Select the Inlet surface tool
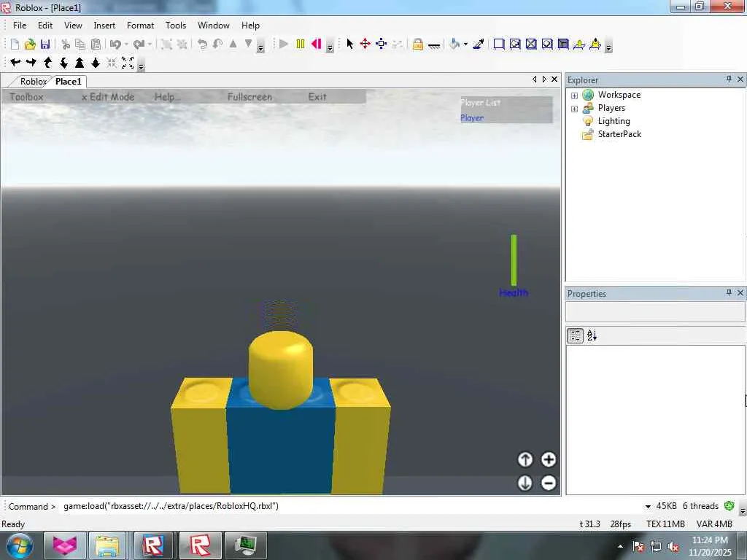The width and height of the screenshot is (747, 560). click(x=547, y=44)
